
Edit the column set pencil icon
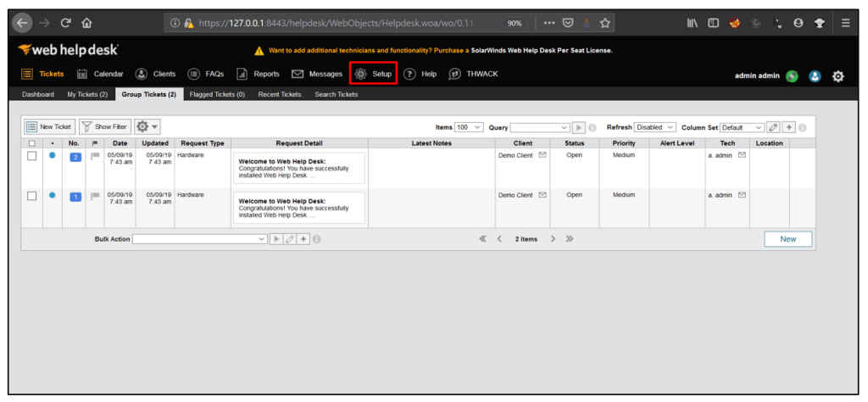pyautogui.click(x=773, y=127)
